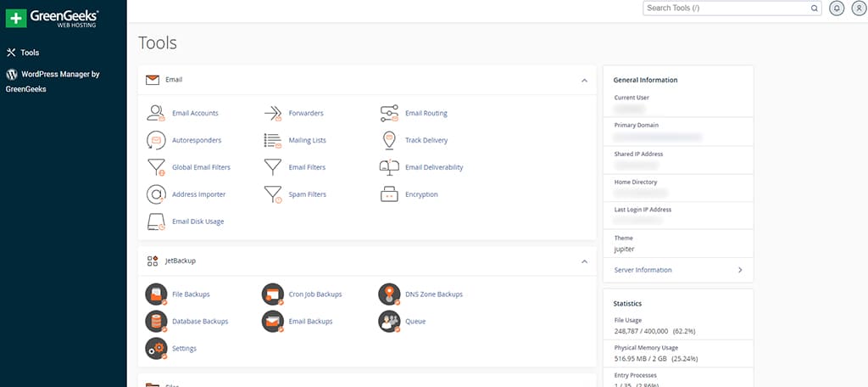Collapse the JetBackup section
The image size is (868, 387).
(584, 261)
